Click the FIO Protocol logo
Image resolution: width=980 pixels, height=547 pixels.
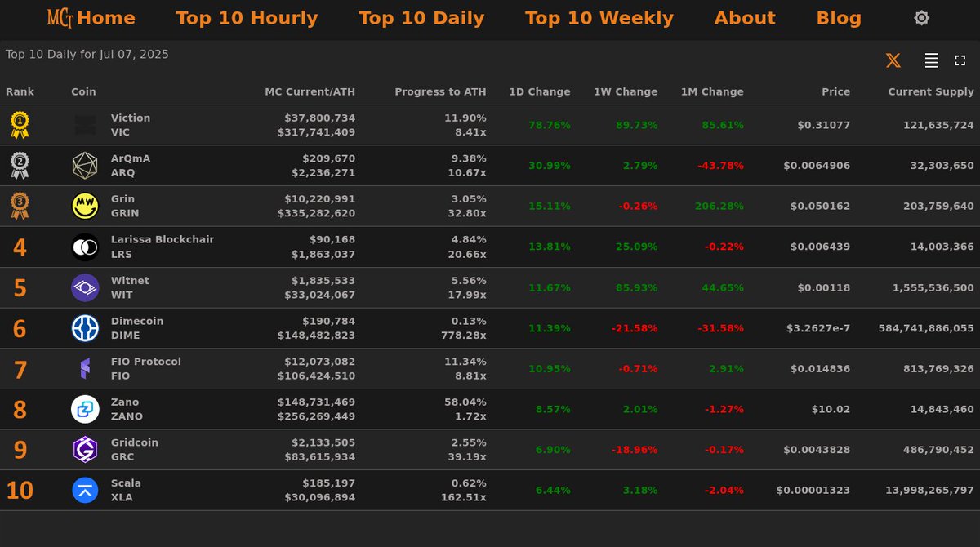click(84, 368)
